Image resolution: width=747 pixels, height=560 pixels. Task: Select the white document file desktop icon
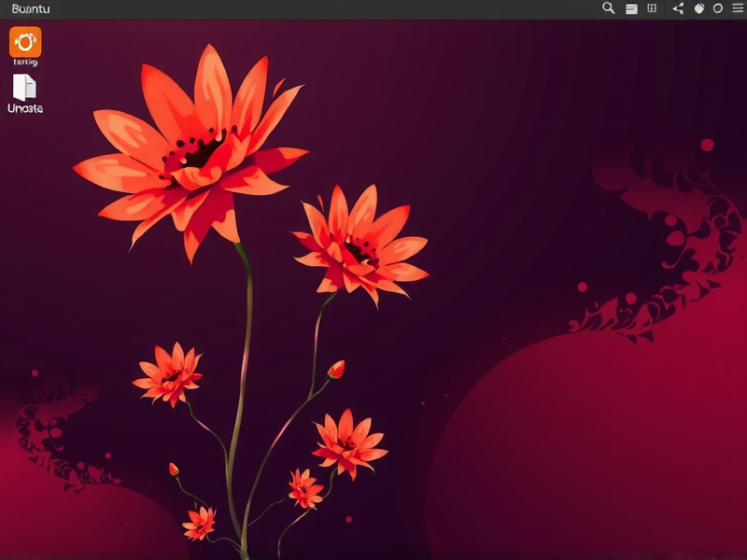point(24,87)
